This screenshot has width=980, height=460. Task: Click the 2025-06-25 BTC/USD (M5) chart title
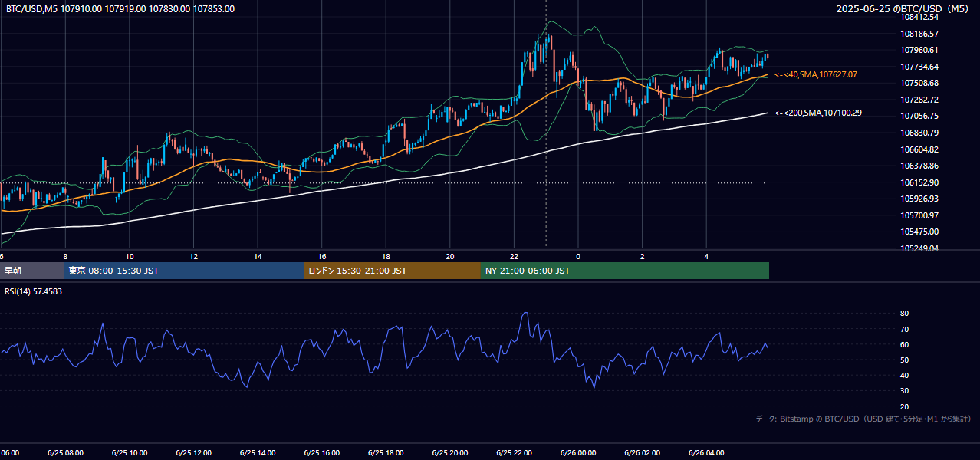pyautogui.click(x=904, y=9)
